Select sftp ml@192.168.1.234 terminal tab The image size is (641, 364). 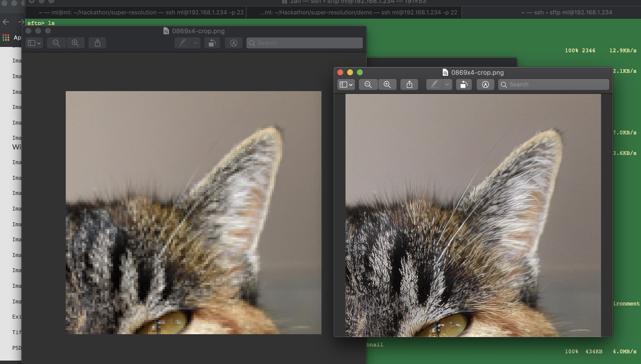point(566,12)
